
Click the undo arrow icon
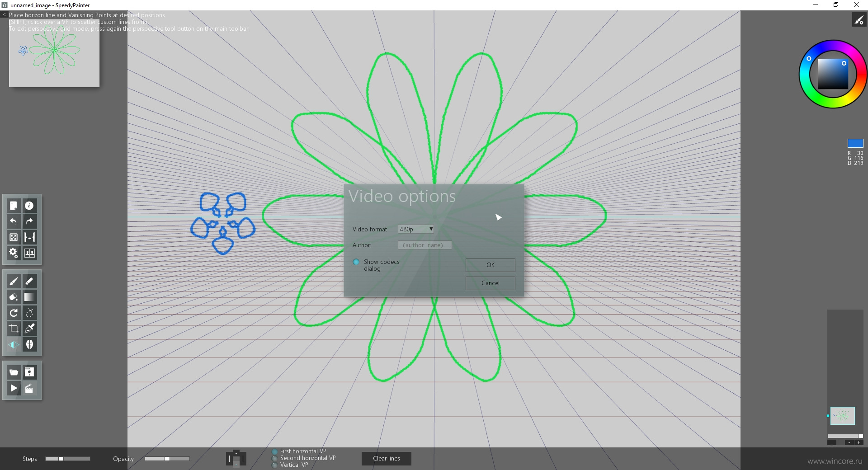(14, 221)
